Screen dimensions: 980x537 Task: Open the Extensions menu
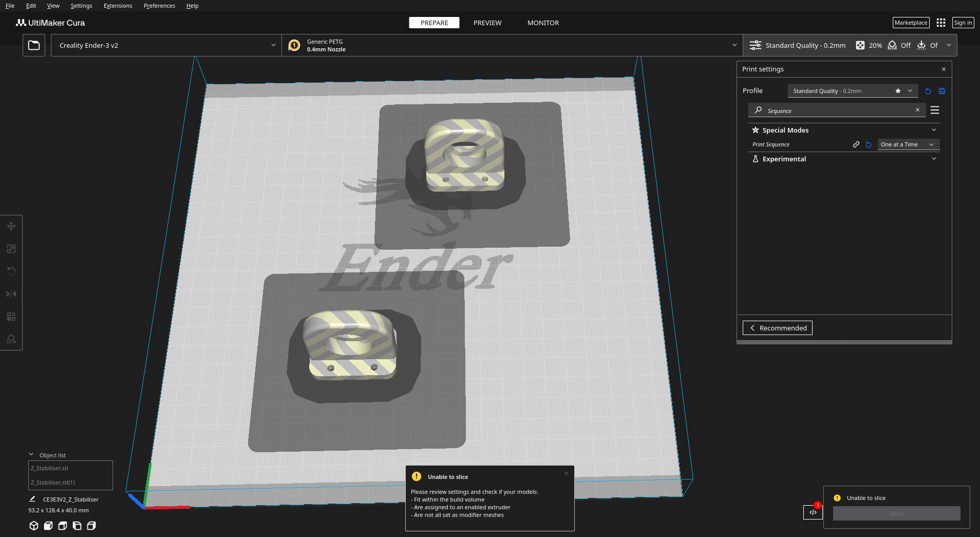[x=118, y=6]
